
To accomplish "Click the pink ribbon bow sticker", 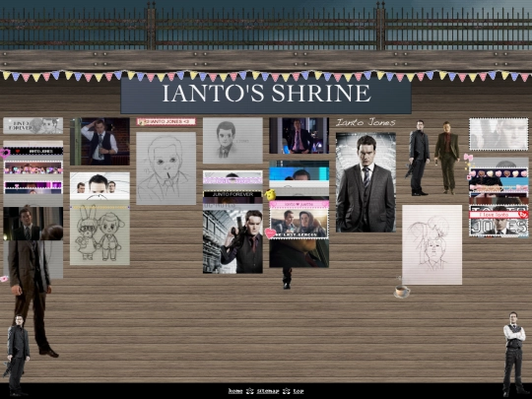I will [468, 157].
